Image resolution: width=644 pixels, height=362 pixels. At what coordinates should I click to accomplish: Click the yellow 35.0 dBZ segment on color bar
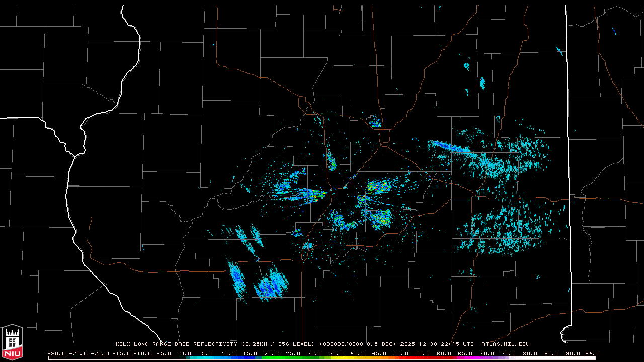[x=336, y=358]
